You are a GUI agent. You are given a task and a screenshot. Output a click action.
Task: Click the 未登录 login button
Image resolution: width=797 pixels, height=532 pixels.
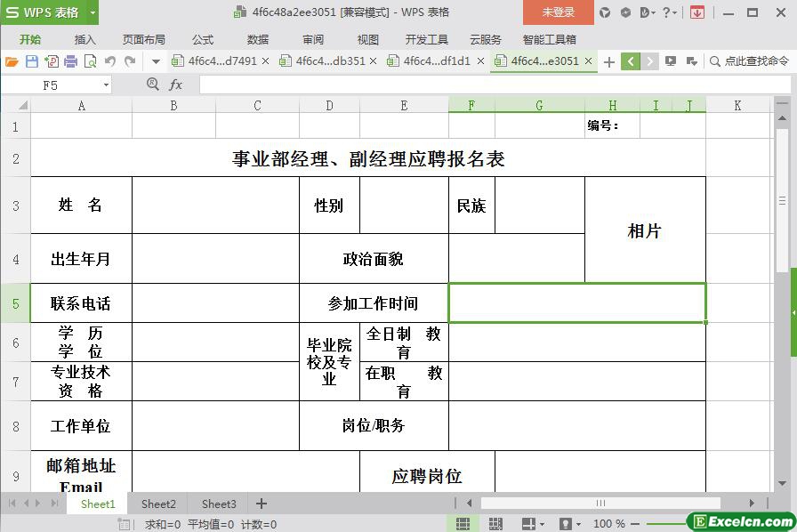point(558,12)
